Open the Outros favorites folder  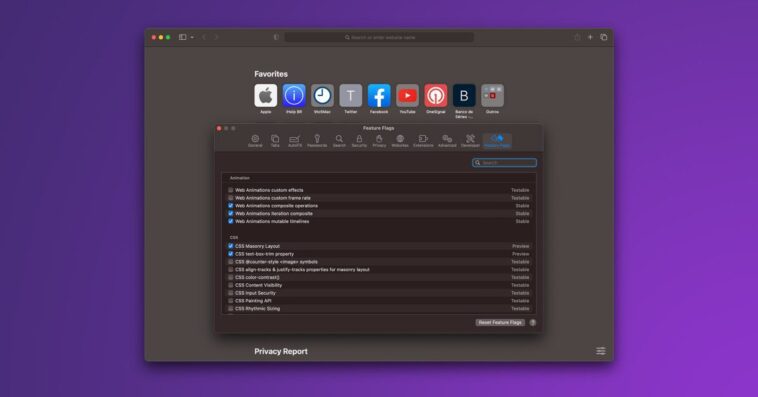[x=492, y=95]
